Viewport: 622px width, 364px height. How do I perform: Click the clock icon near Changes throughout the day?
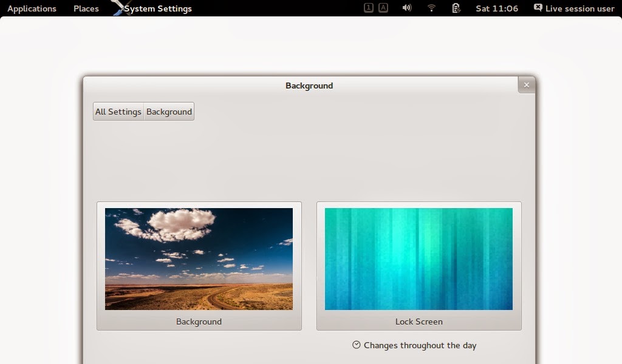pyautogui.click(x=356, y=345)
